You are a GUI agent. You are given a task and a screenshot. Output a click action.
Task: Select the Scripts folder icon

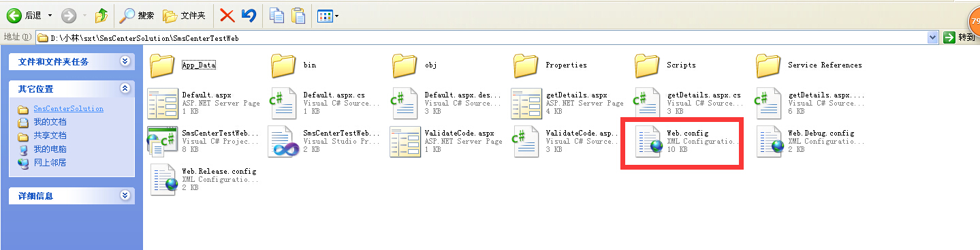(647, 65)
